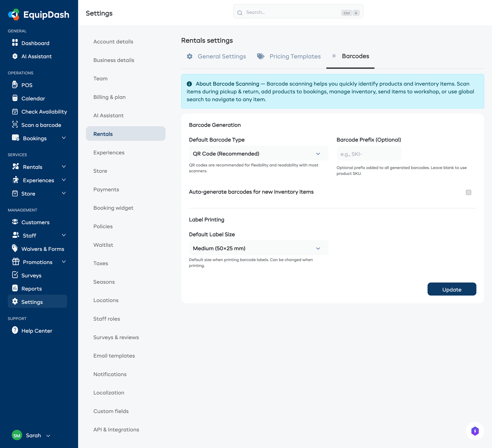Open Waivers & Forms tag icon
This screenshot has width=492, height=448.
(x=15, y=248)
